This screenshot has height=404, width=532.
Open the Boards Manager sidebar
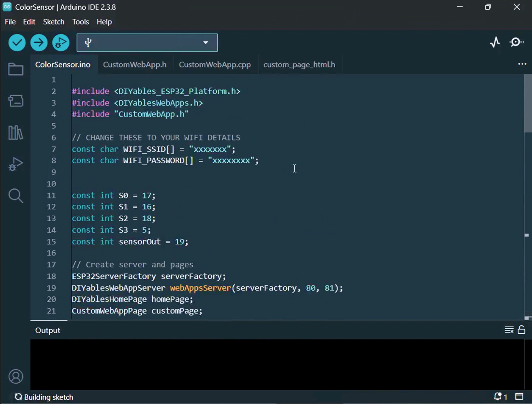point(16,101)
